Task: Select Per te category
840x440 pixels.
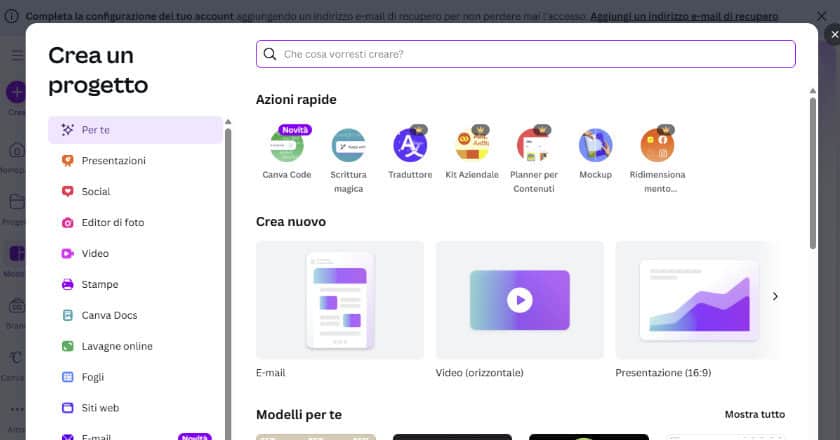Action: [x=135, y=130]
